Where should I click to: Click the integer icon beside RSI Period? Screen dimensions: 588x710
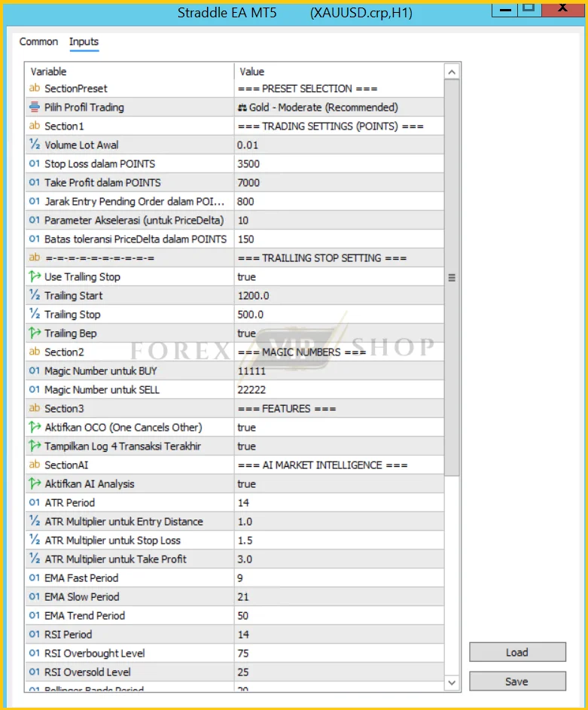click(35, 635)
